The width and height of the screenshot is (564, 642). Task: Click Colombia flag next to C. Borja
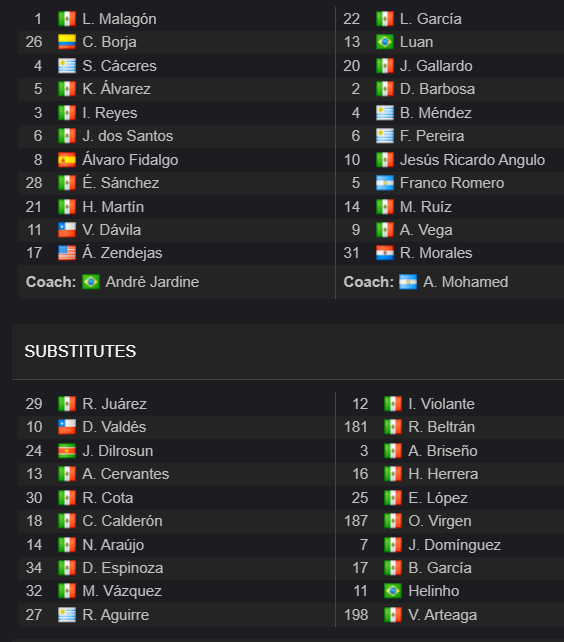pyautogui.click(x=67, y=42)
